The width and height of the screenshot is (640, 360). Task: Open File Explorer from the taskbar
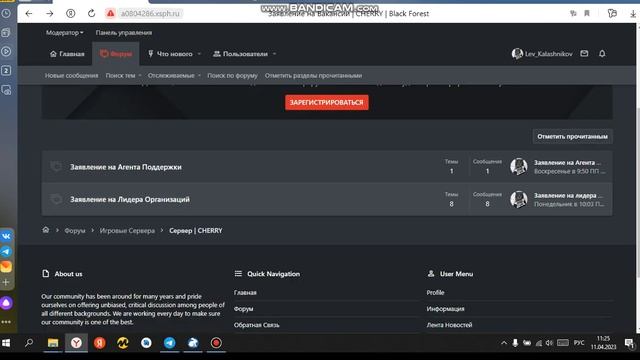coord(53,343)
